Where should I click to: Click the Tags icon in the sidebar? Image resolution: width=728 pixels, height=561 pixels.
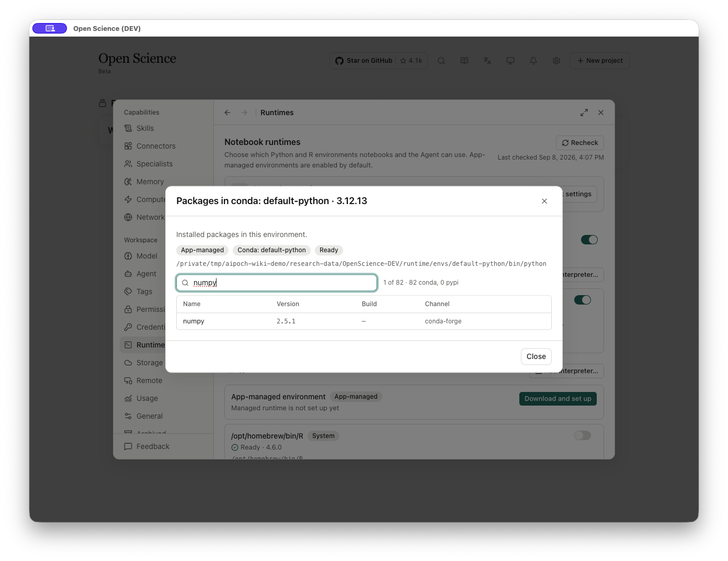coord(128,291)
